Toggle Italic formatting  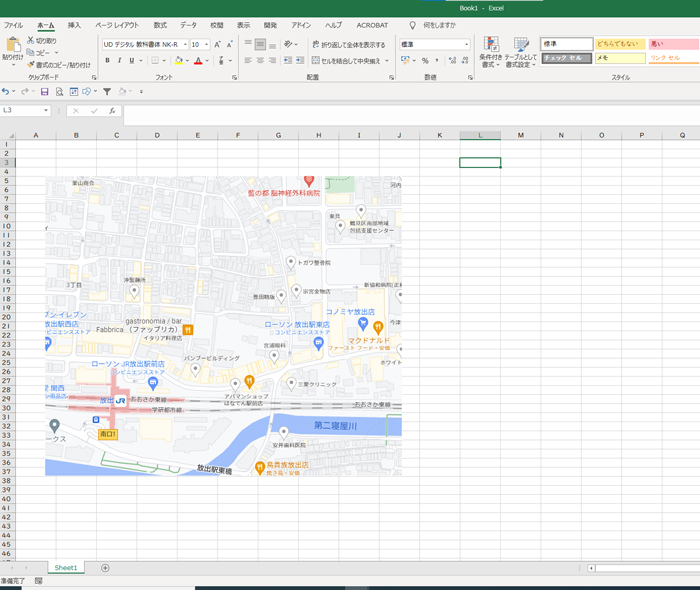119,60
